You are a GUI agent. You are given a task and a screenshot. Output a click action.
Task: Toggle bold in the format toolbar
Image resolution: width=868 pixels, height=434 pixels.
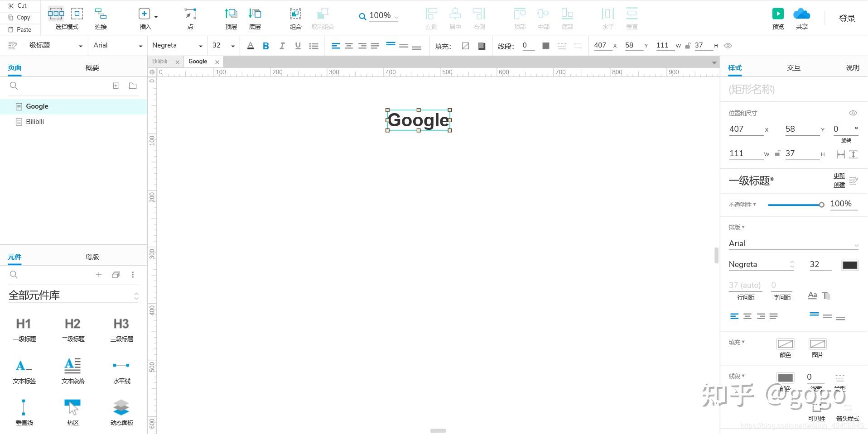266,46
